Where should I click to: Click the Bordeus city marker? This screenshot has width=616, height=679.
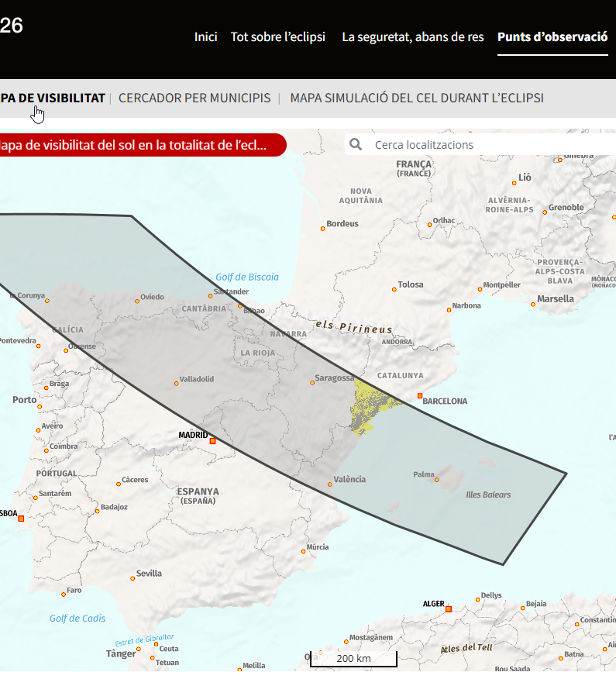[x=322, y=228]
